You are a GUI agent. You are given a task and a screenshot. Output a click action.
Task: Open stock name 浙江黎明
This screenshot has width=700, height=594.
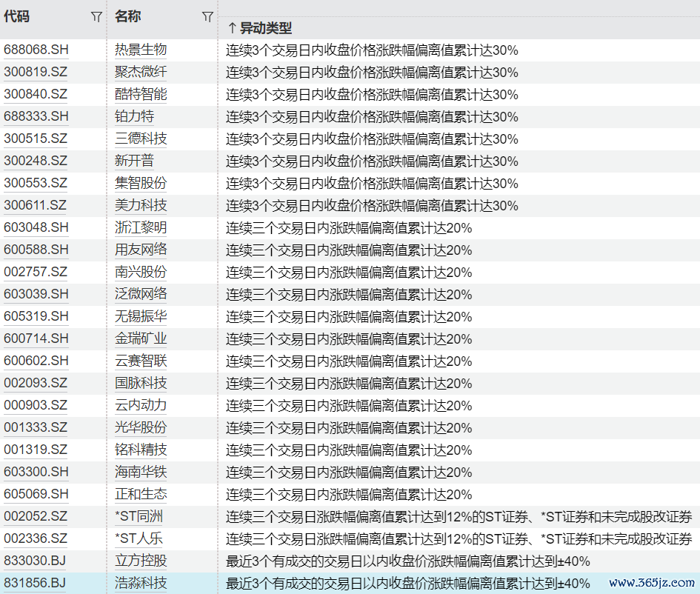click(x=141, y=227)
